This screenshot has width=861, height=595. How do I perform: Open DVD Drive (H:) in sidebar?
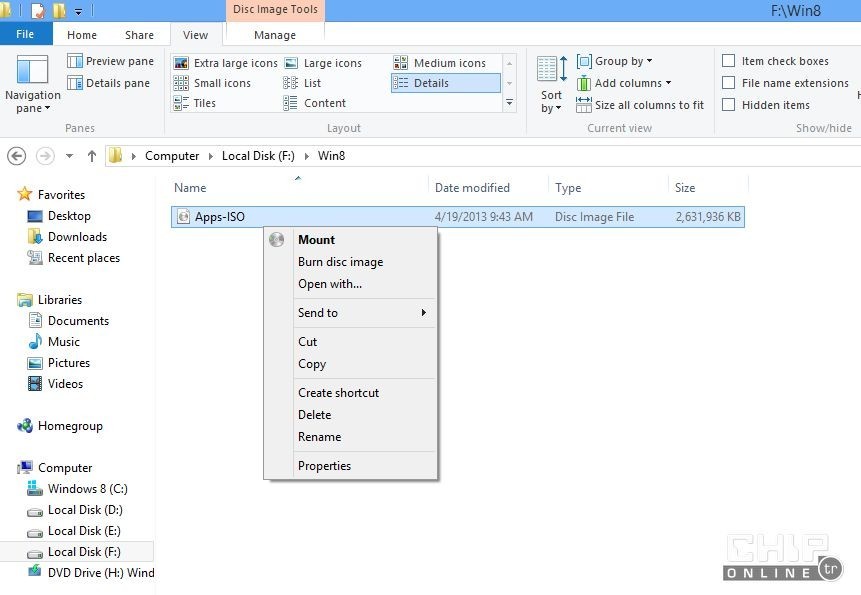[91, 572]
